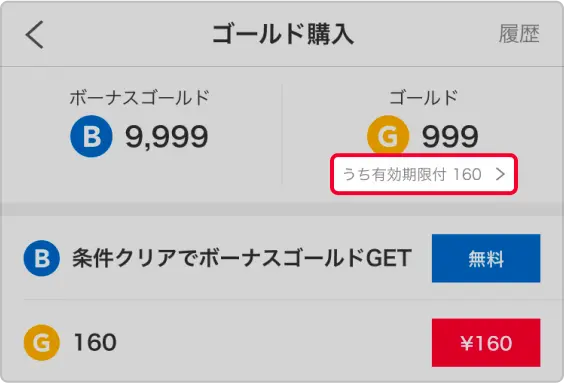
Task: Click the number 160 inside the highlighted box
Action: point(467,174)
